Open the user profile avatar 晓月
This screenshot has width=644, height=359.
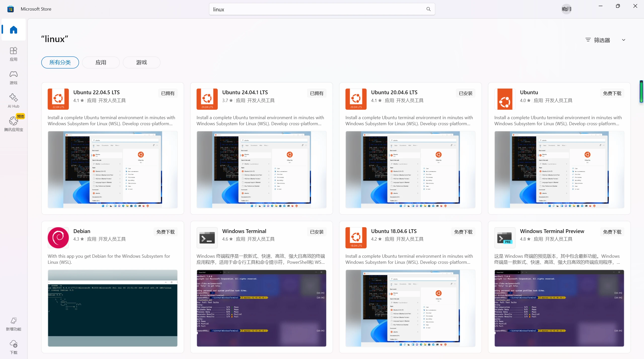pyautogui.click(x=566, y=9)
